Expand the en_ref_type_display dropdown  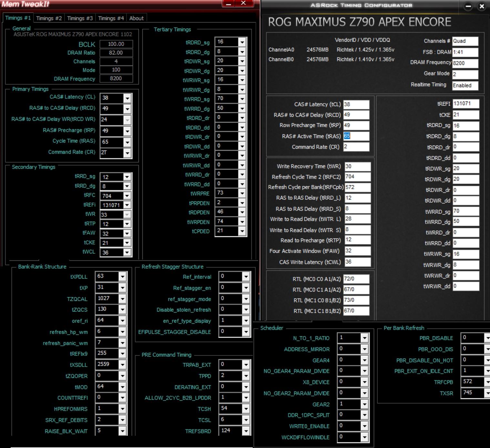click(x=246, y=321)
